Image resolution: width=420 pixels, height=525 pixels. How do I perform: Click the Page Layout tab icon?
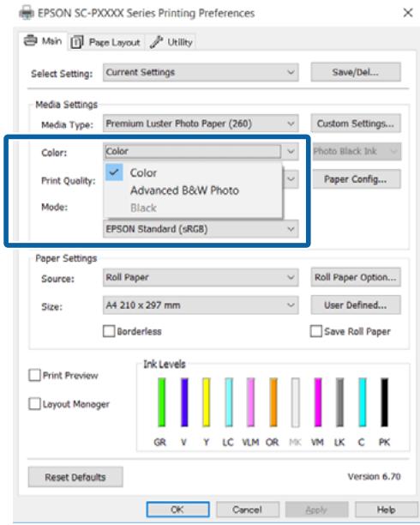(x=76, y=42)
